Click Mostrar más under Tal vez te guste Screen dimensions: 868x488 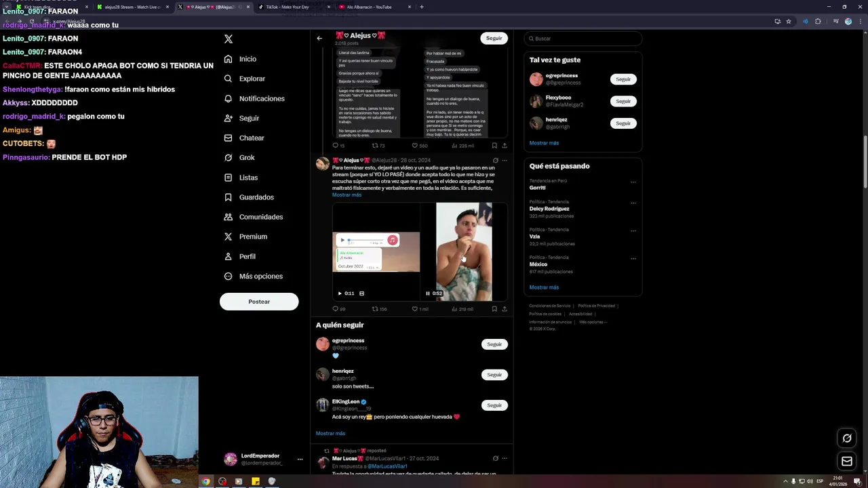[x=544, y=143]
